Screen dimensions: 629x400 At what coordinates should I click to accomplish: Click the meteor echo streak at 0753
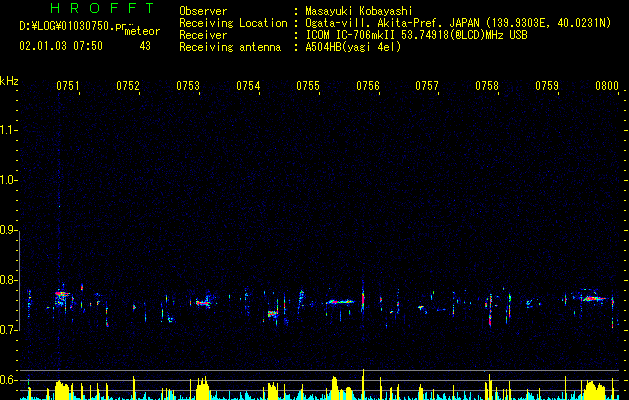pyautogui.click(x=204, y=303)
